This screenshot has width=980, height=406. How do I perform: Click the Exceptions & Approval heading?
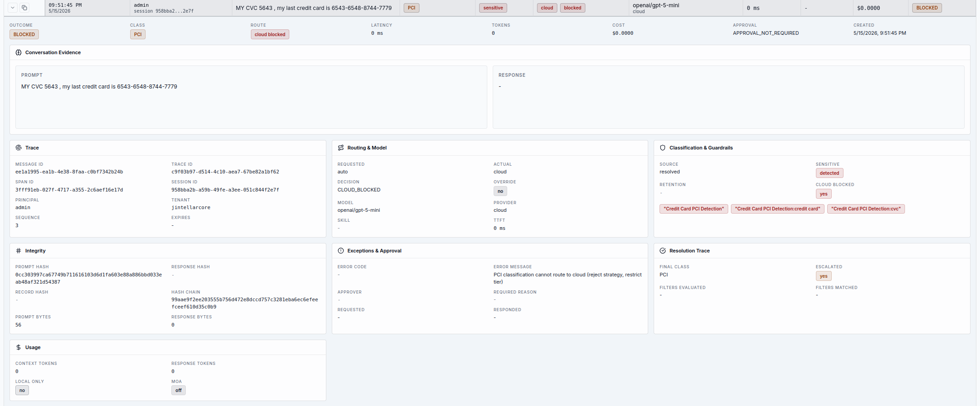point(374,251)
